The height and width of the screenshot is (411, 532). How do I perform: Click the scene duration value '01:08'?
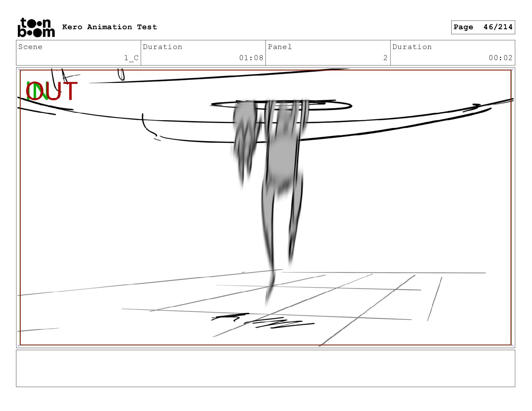click(251, 58)
